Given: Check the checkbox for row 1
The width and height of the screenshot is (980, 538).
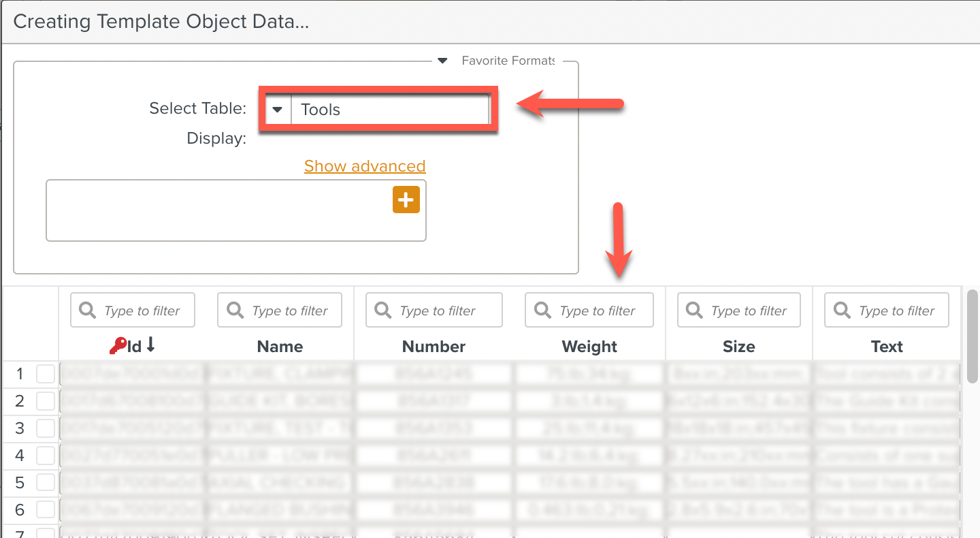Looking at the screenshot, I should (x=46, y=374).
